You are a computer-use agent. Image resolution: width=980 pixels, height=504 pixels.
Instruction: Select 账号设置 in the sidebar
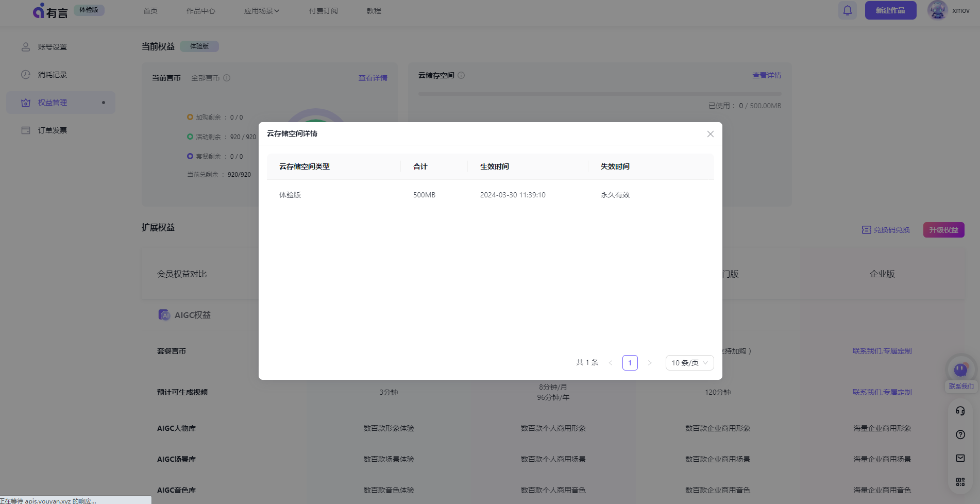pos(61,47)
